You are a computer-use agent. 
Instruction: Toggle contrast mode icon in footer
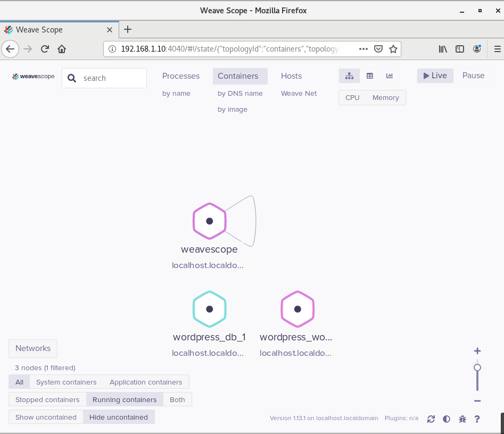447,419
